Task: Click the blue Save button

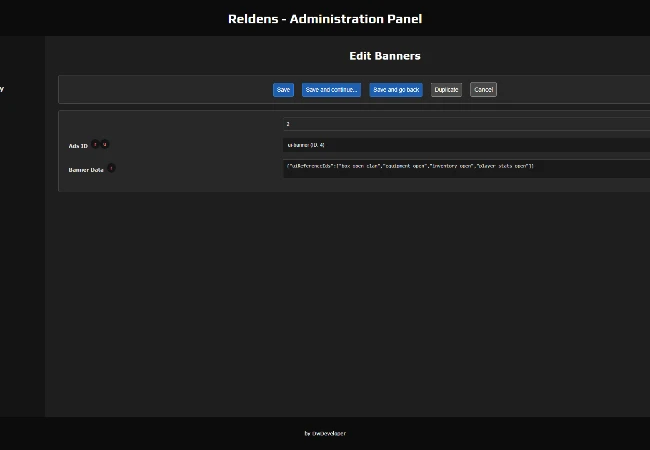Action: click(x=283, y=90)
